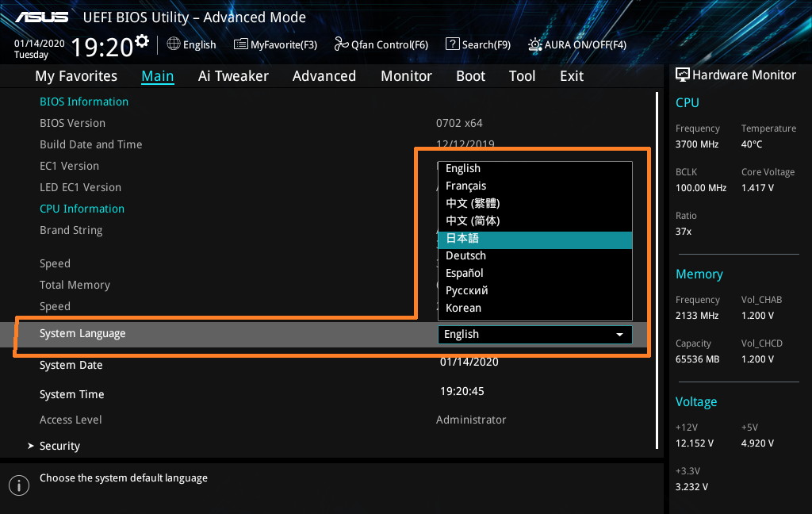Image resolution: width=812 pixels, height=514 pixels.
Task: Select the System Time row label
Action: (71, 394)
